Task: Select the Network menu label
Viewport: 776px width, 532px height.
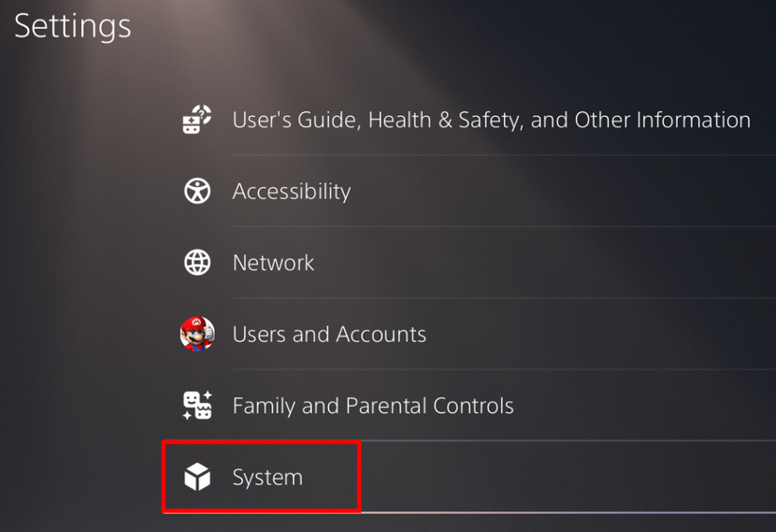Action: click(273, 263)
